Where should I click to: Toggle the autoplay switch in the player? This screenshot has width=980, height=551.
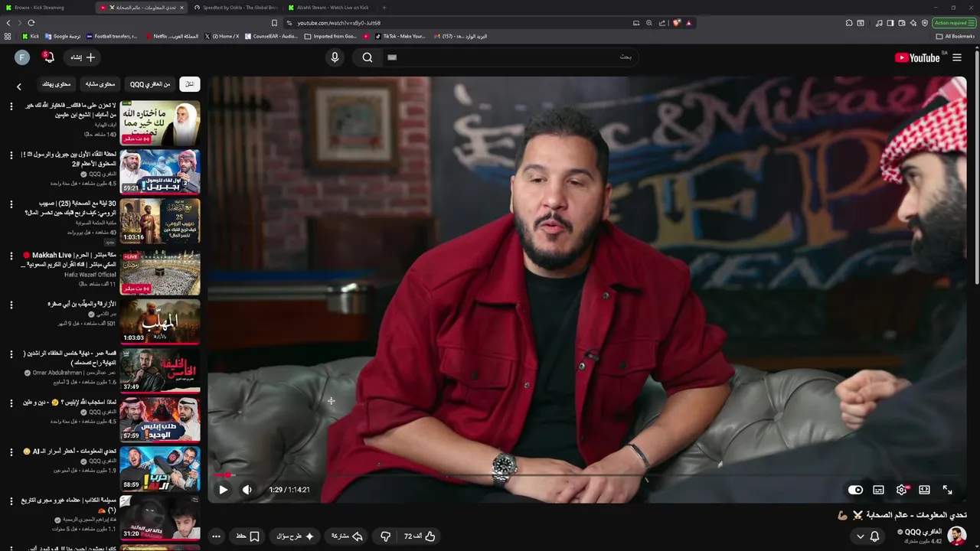click(855, 490)
